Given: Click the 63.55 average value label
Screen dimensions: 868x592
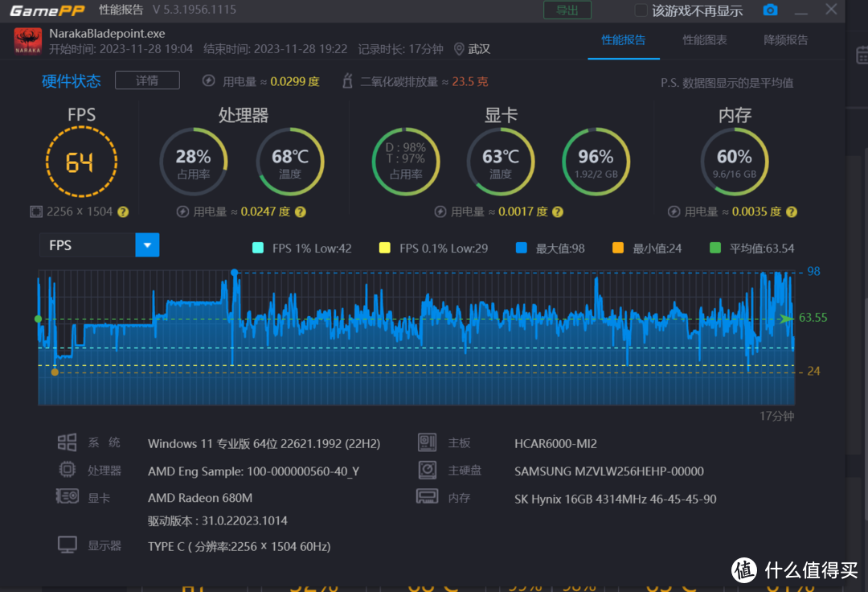Looking at the screenshot, I should coord(813,318).
